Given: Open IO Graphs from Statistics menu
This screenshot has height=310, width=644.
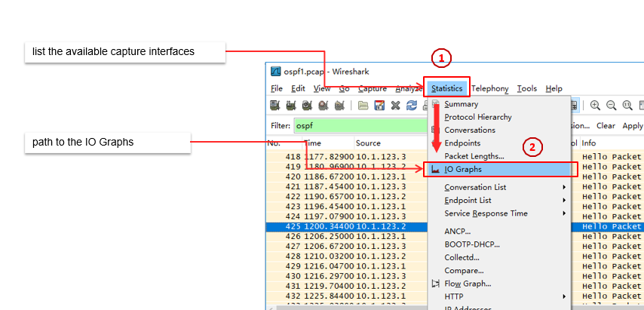Looking at the screenshot, I should [499, 169].
